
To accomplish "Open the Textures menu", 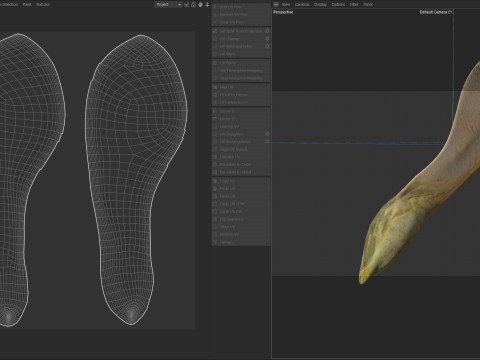I will point(43,5).
